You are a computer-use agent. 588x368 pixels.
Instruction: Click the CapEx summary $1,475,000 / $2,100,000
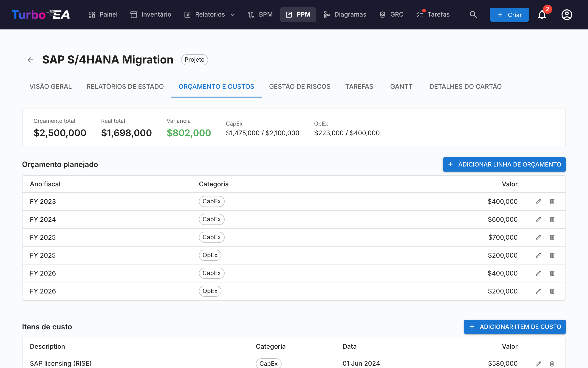coord(263,133)
